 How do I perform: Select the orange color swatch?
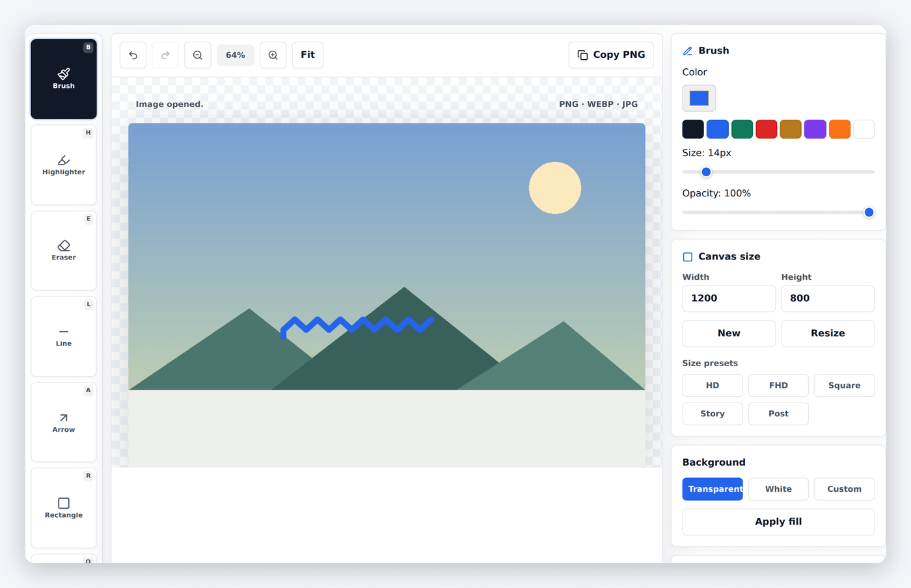tap(839, 129)
